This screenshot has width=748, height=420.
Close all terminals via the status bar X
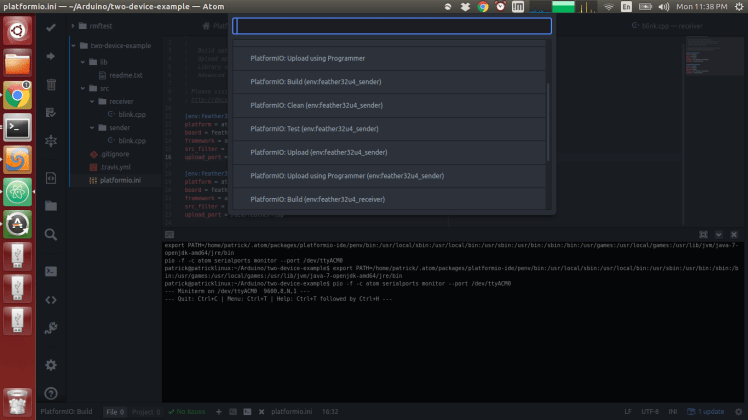(x=261, y=411)
